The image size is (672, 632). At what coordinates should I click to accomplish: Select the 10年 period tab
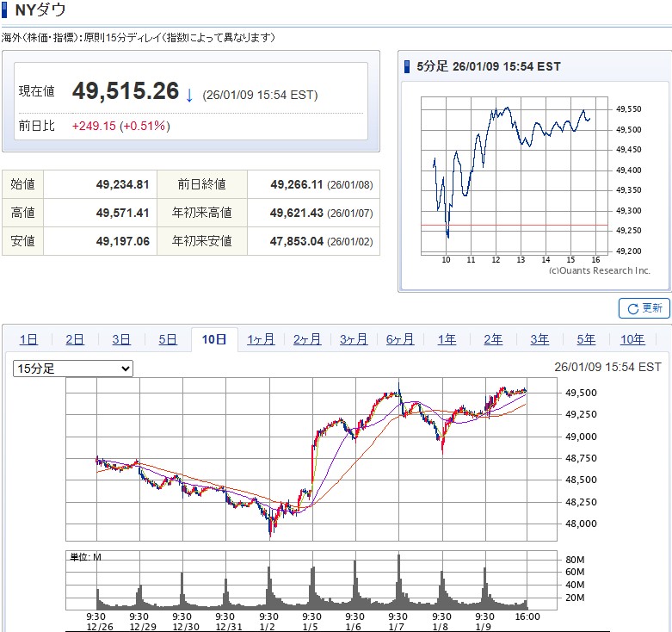pos(632,339)
